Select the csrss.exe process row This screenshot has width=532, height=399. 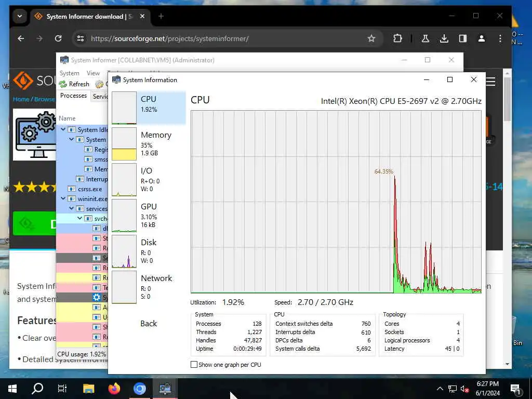82,189
